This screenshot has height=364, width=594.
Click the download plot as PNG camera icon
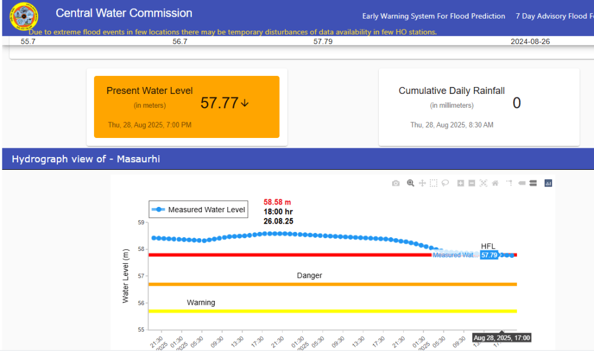point(396,183)
